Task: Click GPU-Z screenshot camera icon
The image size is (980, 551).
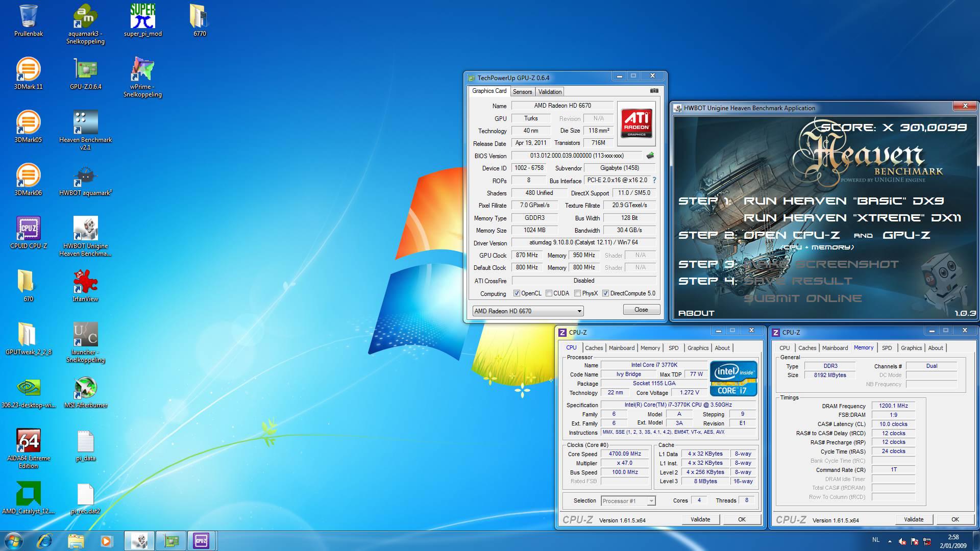Action: tap(654, 91)
